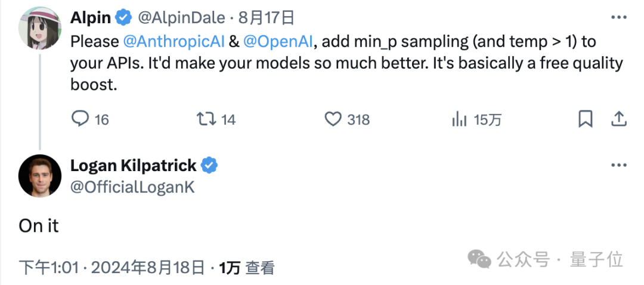Open the @OpenAI mention link
Viewport: 644px width, 285px height.
point(278,42)
